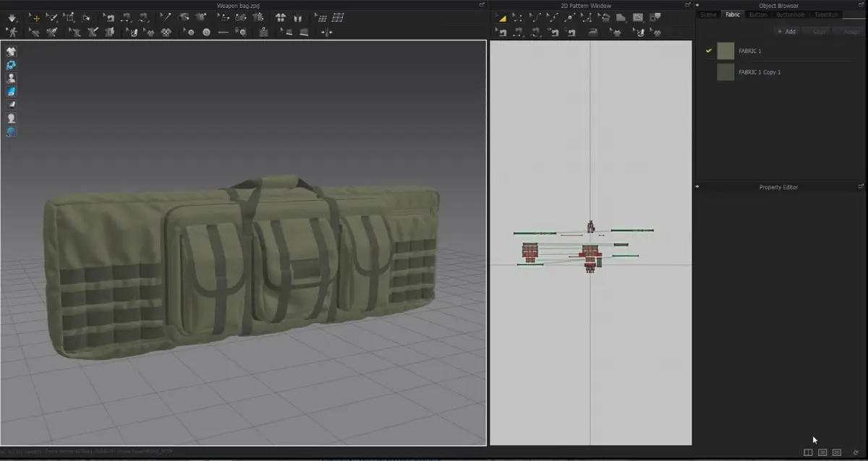Select the Segment Sewing tool in 2D toolbar

(x=517, y=33)
